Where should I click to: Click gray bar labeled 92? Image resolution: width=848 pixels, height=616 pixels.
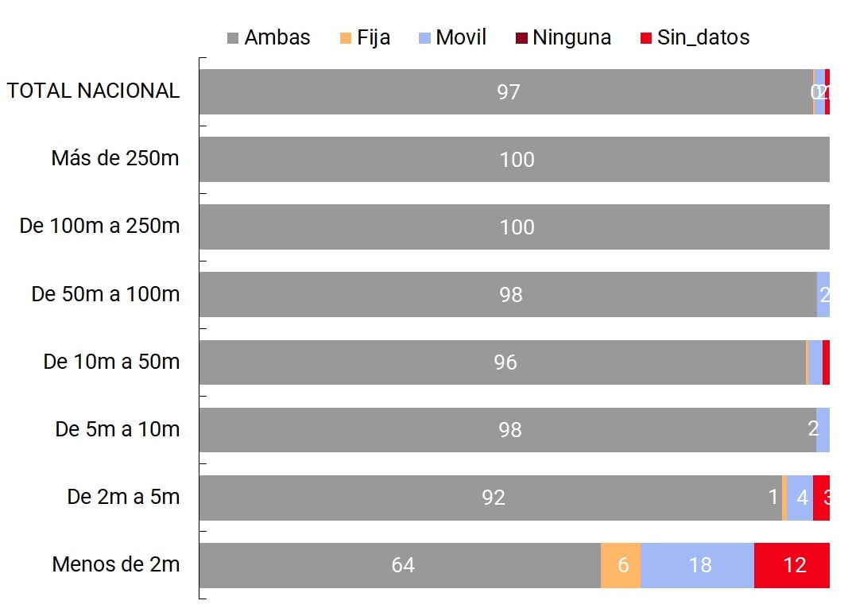click(x=490, y=498)
